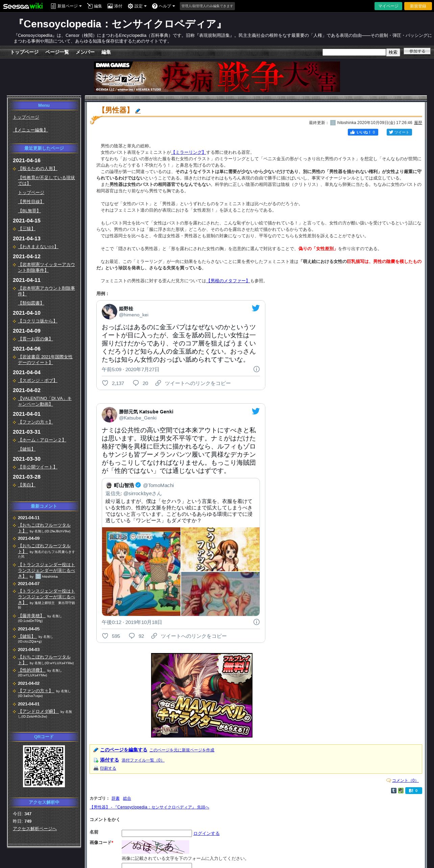Click 姫野桂 tweet profile avatar
This screenshot has width=434, height=868.
(x=109, y=312)
